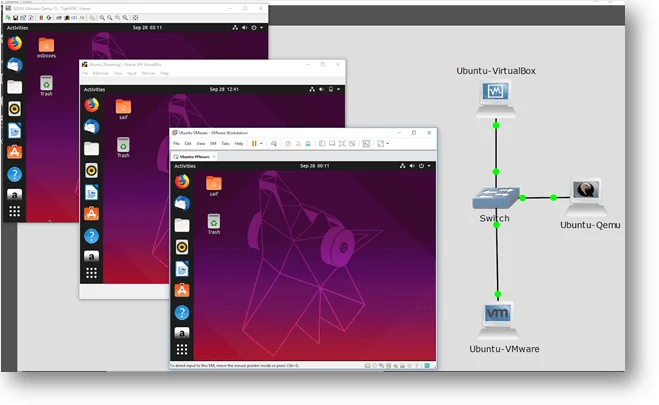
Task: Open the Devices menu in VirtualBox window
Action: (148, 73)
